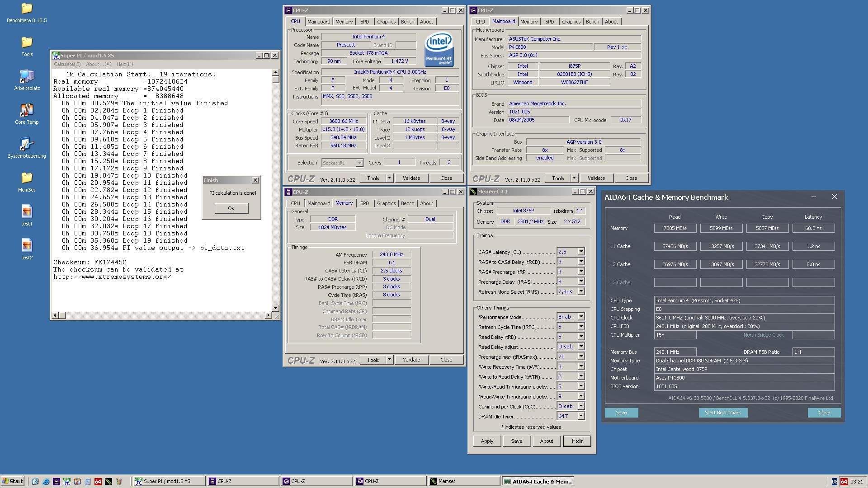Click the Exit button in MemSet
The height and width of the screenshot is (488, 868).
577,441
